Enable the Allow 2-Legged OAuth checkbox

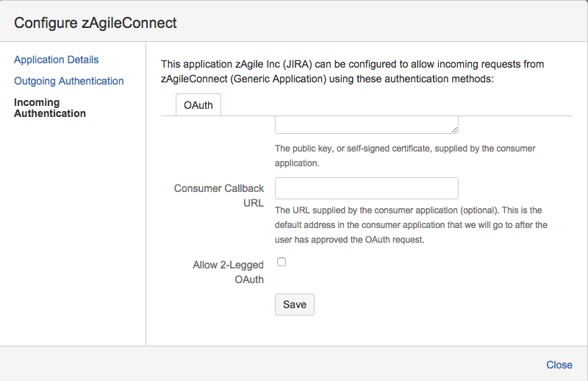(x=282, y=262)
